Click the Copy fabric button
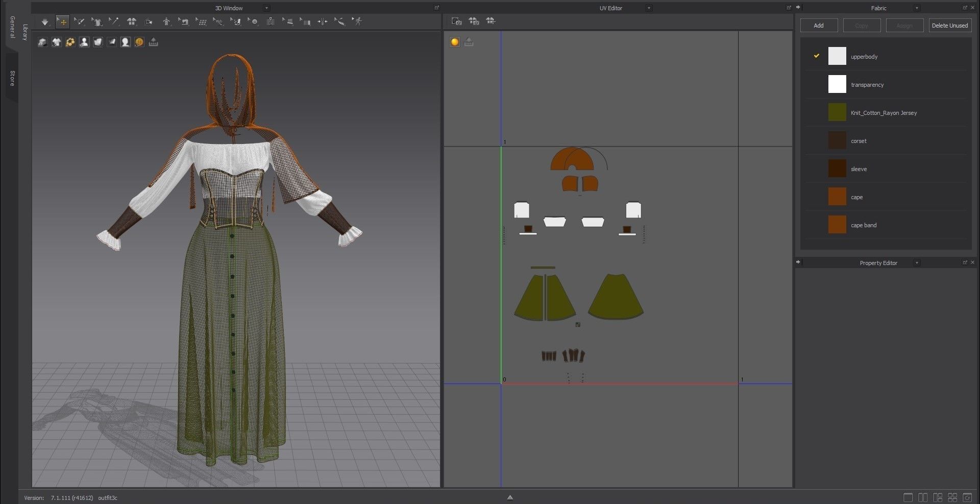This screenshot has width=980, height=504. click(862, 26)
